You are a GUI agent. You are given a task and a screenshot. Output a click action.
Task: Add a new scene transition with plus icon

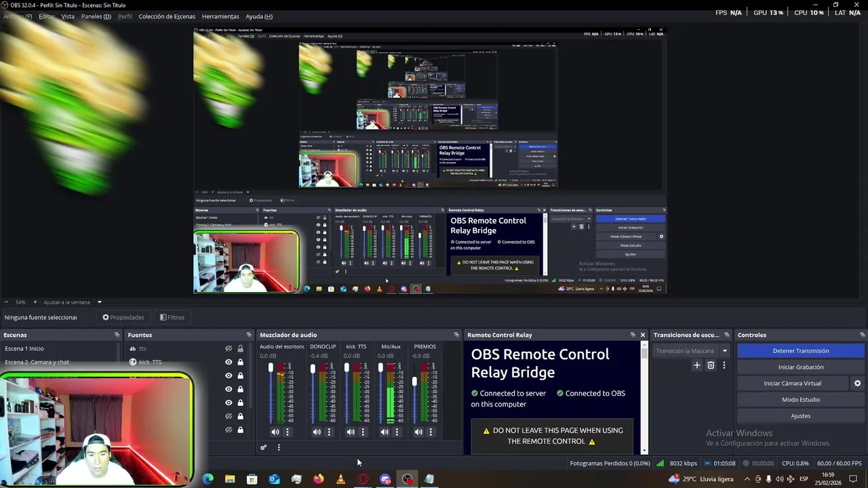coord(696,365)
